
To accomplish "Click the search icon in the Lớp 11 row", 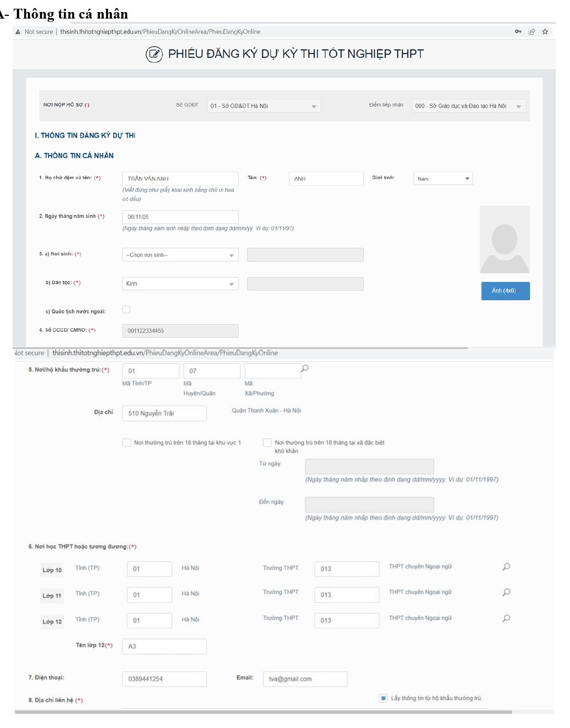I will coord(506,593).
